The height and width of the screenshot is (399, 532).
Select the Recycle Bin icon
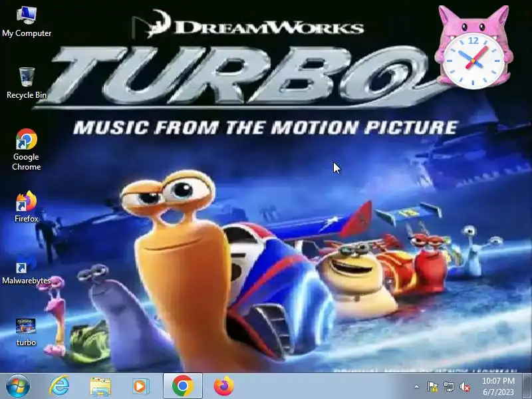(27, 83)
